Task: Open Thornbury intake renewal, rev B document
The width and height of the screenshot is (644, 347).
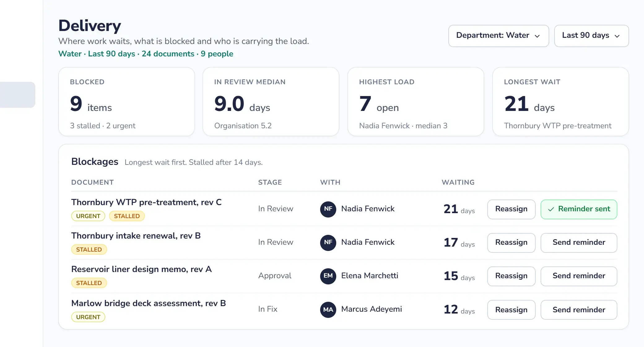Action: tap(136, 236)
